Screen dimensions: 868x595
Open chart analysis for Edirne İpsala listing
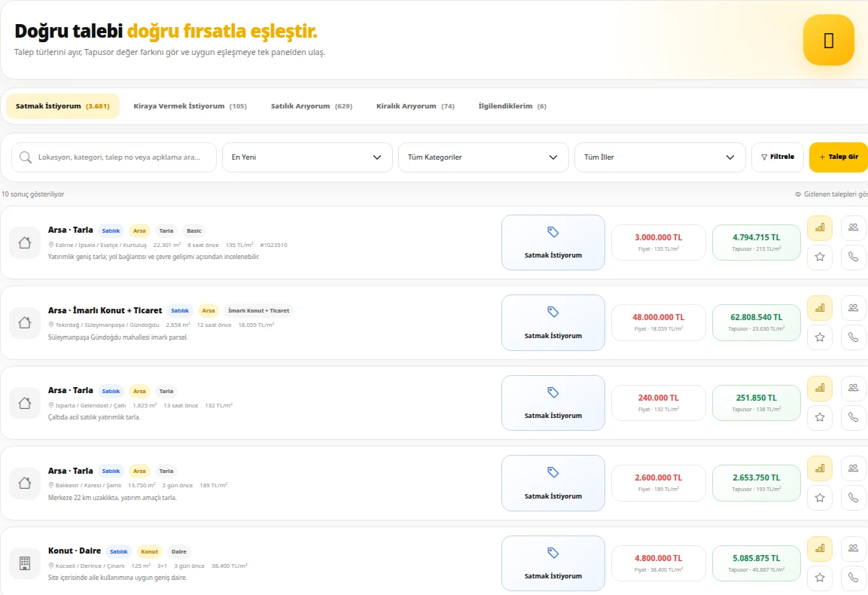[820, 227]
